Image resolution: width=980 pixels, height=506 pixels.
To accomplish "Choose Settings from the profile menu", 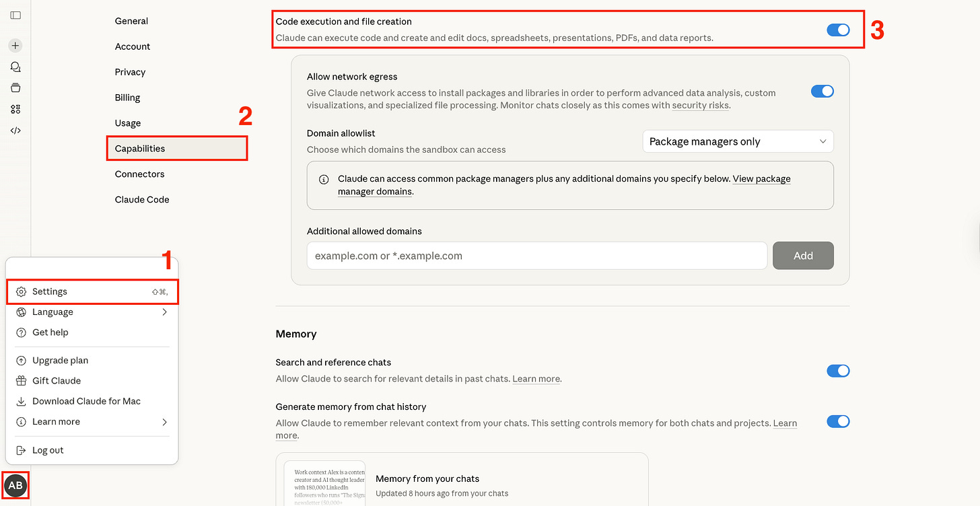I will [x=92, y=291].
